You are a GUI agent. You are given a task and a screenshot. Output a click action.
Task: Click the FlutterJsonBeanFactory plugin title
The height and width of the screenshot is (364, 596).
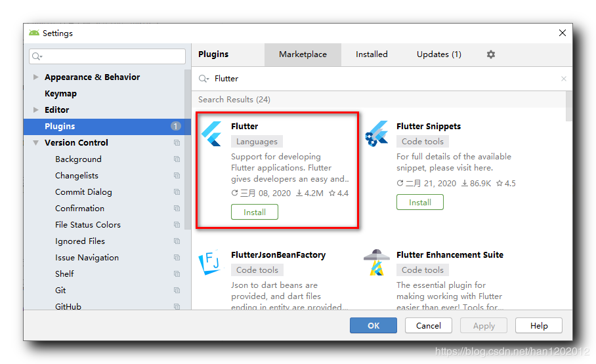click(x=278, y=255)
